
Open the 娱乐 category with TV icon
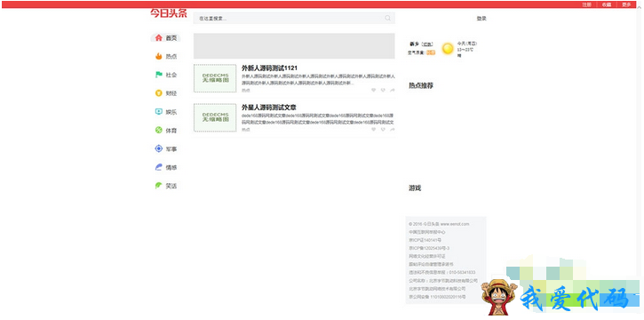(165, 112)
